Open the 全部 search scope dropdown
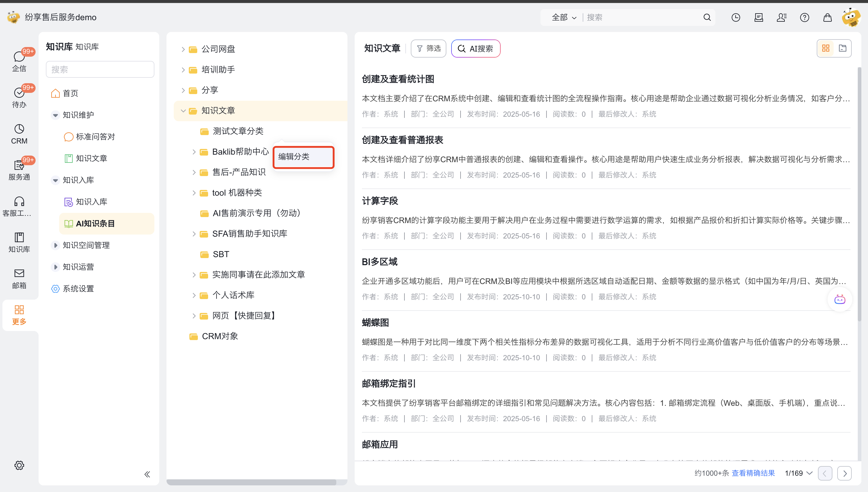The width and height of the screenshot is (868, 492). coord(564,17)
